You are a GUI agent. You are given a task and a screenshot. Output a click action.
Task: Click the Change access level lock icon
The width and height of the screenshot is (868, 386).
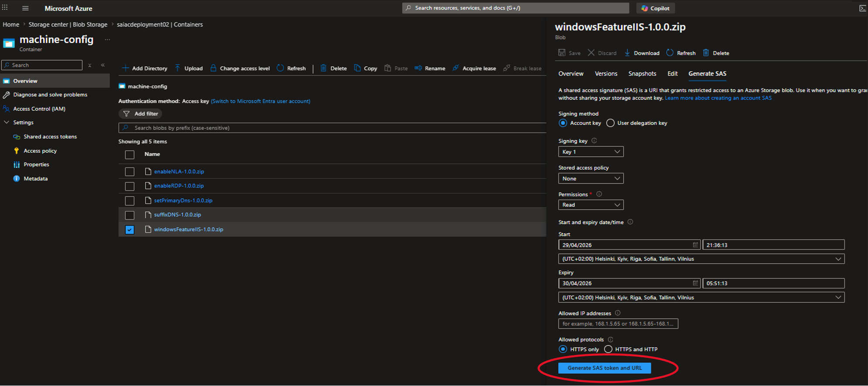pos(213,68)
